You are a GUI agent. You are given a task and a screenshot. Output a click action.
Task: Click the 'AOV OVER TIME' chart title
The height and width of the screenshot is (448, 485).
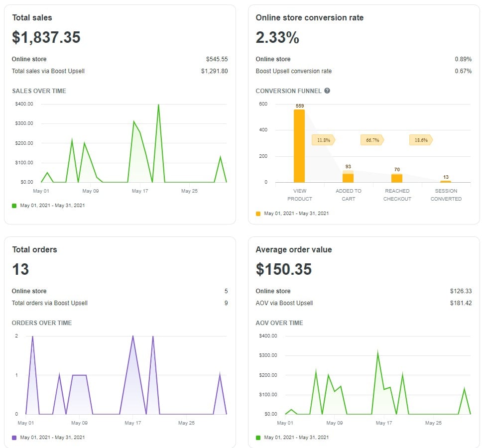(279, 323)
